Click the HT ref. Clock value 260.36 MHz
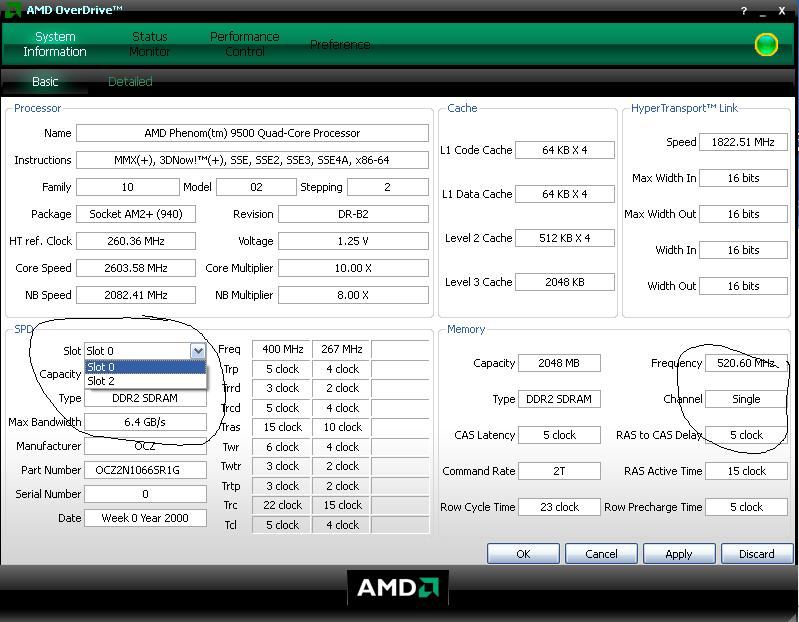Viewport: 799px width, 622px height. tap(136, 241)
